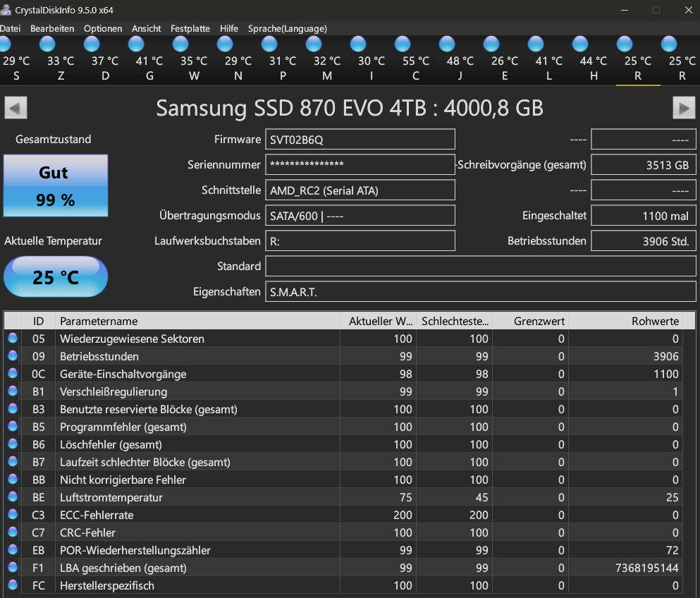Click status orb for CRC-Fehler row
700x598 pixels.
tap(13, 532)
